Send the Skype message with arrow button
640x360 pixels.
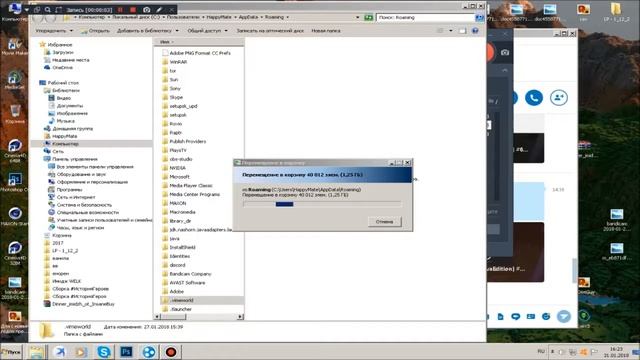tap(564, 316)
